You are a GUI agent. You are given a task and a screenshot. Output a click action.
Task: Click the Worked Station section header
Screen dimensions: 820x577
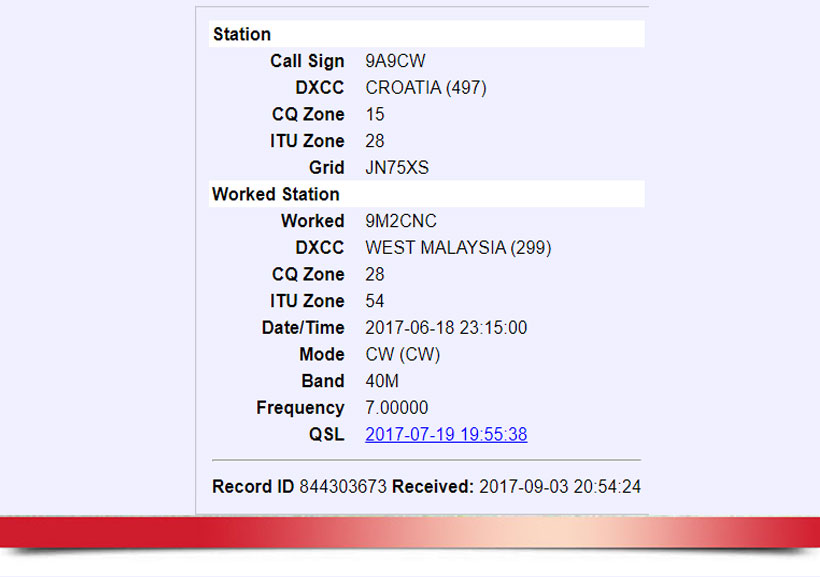[276, 195]
